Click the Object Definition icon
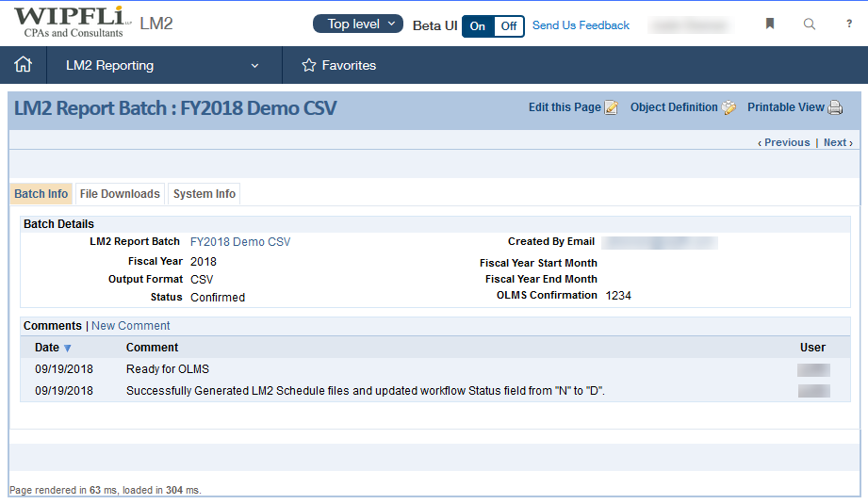 729,108
